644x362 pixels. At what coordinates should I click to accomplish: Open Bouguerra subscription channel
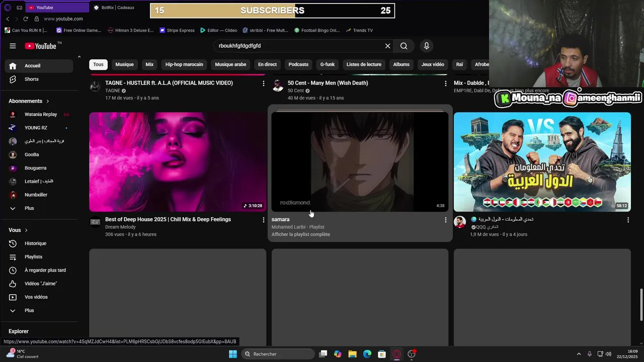pos(39,168)
